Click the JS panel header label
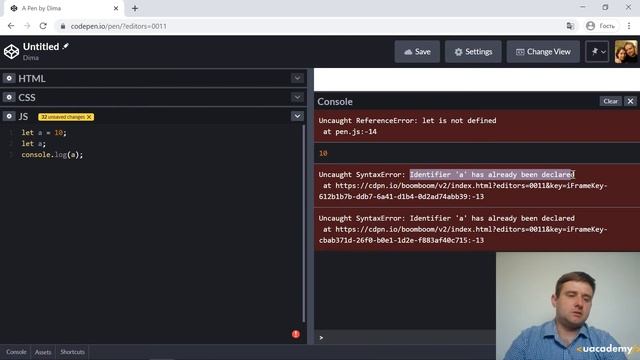 23,116
